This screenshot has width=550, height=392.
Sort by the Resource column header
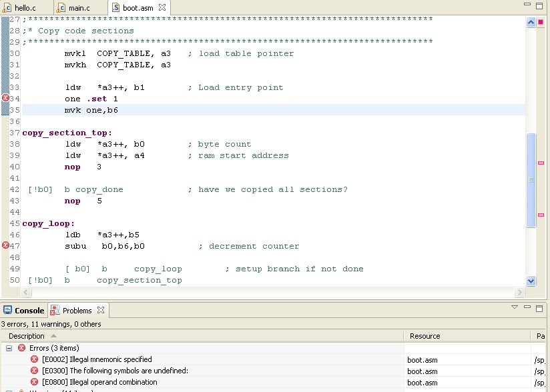pos(467,336)
